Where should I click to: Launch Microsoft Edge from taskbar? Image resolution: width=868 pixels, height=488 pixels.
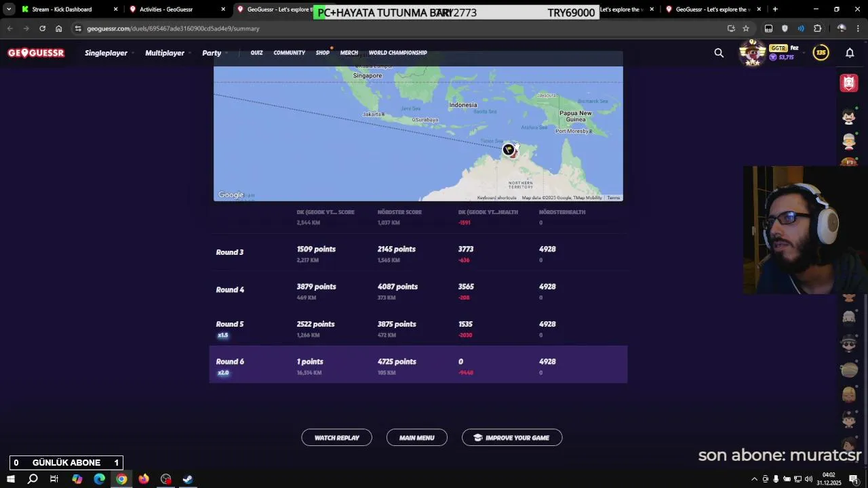tap(99, 479)
